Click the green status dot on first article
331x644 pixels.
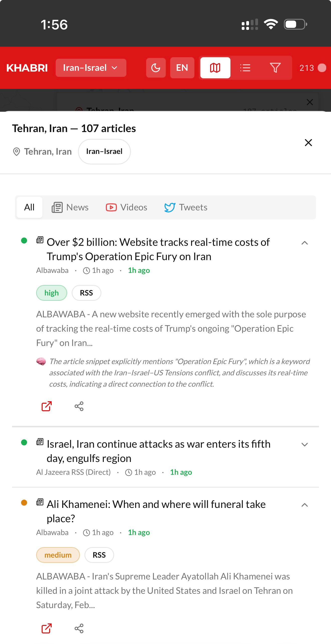(24, 241)
